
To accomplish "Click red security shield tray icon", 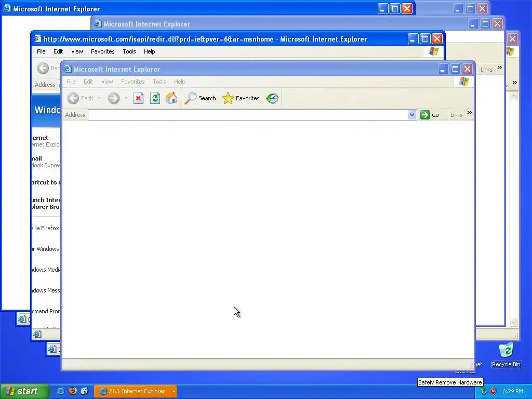I will click(494, 391).
